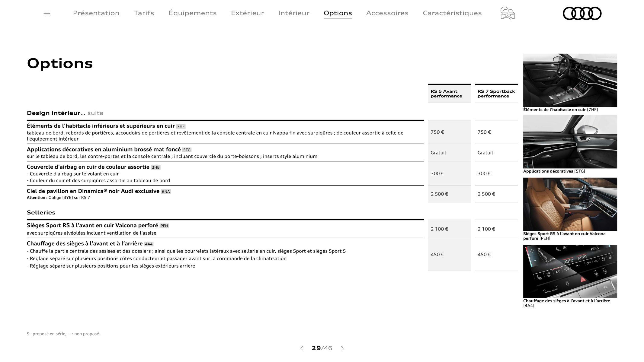The width and height of the screenshot is (644, 362).
Task: Select the Options tab
Action: point(338,13)
